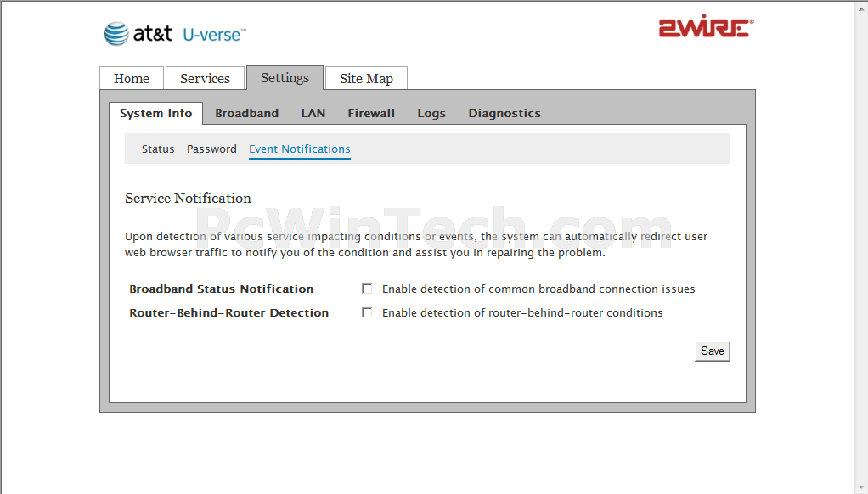Select the Settings tab

click(285, 77)
